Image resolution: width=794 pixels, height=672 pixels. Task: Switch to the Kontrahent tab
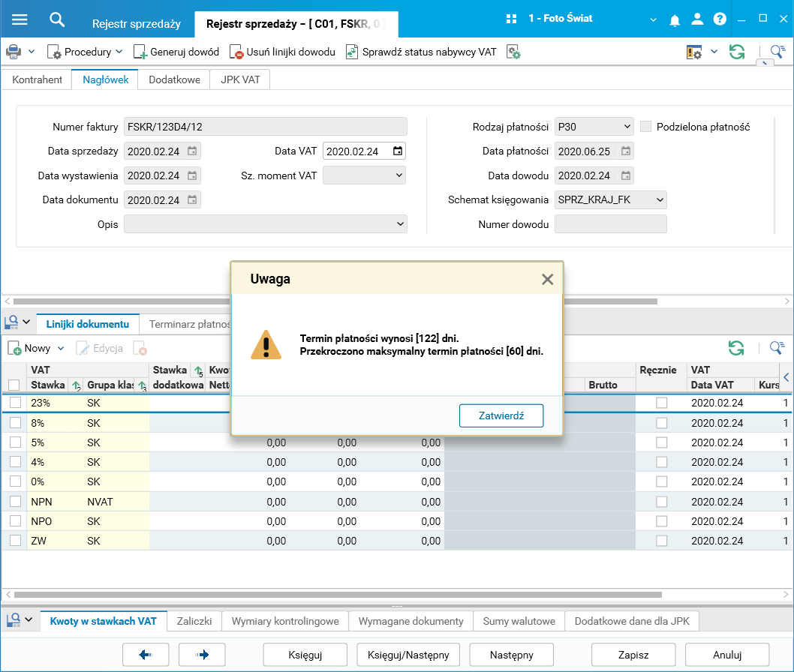(x=37, y=79)
